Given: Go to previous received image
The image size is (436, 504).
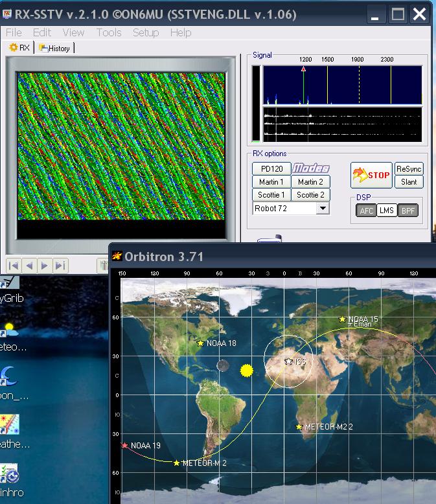Looking at the screenshot, I should coord(29,266).
